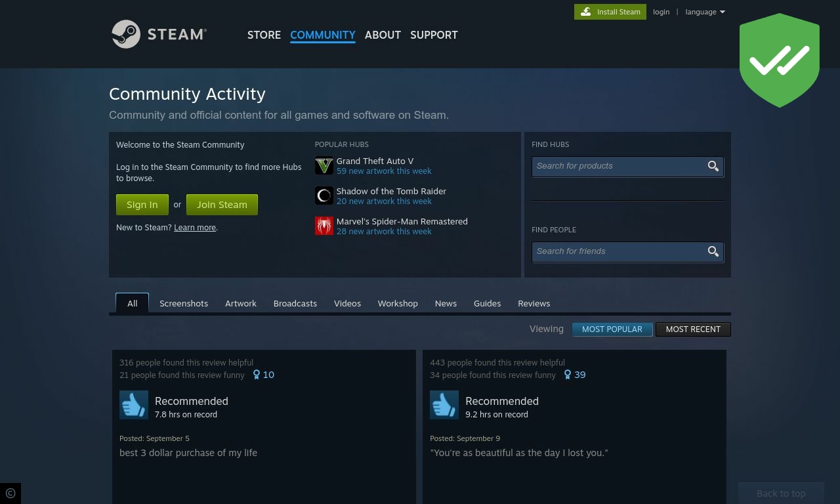Screen dimensions: 840x504
Task: Open the Marvel's Spider-Man Remastered hub icon
Action: coord(324,226)
